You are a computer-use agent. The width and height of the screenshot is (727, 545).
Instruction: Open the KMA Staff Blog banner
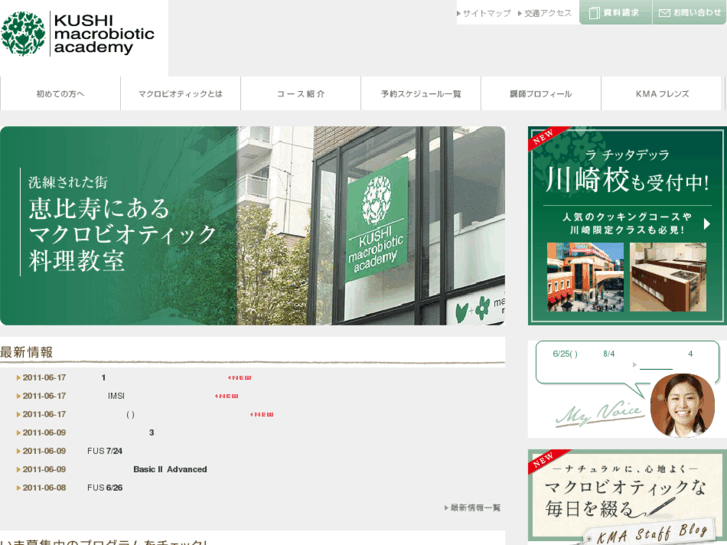(x=627, y=497)
